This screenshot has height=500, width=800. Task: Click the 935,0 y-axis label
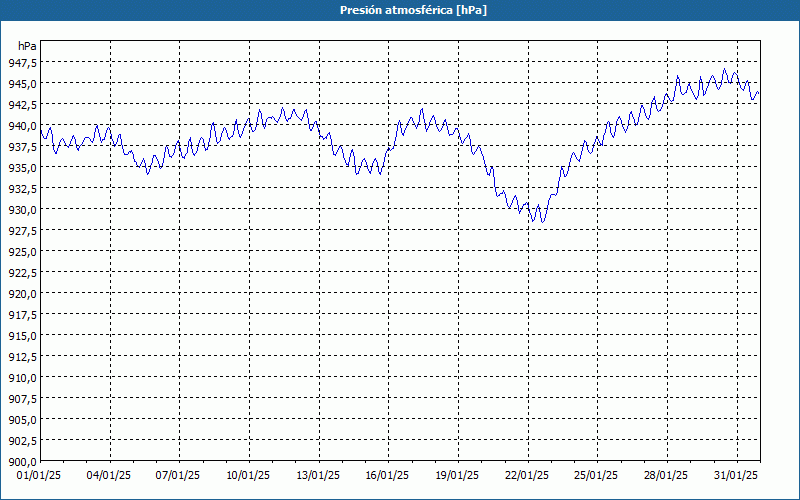[x=23, y=167]
